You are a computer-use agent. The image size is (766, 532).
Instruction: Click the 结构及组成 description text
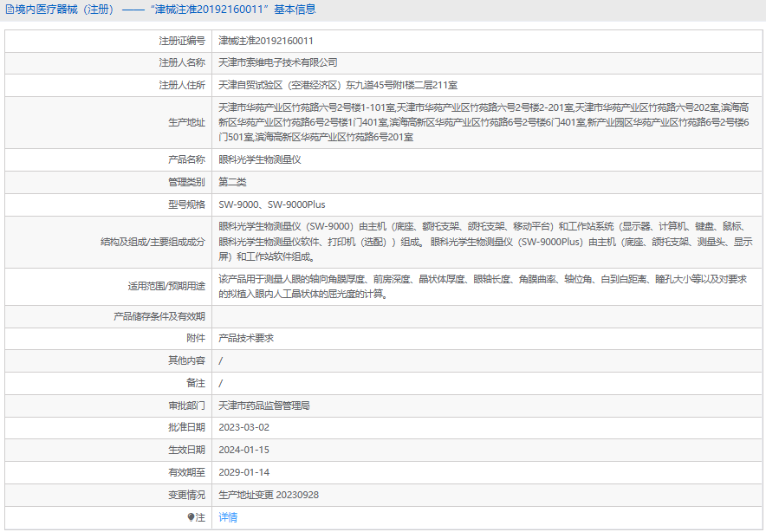click(485, 241)
